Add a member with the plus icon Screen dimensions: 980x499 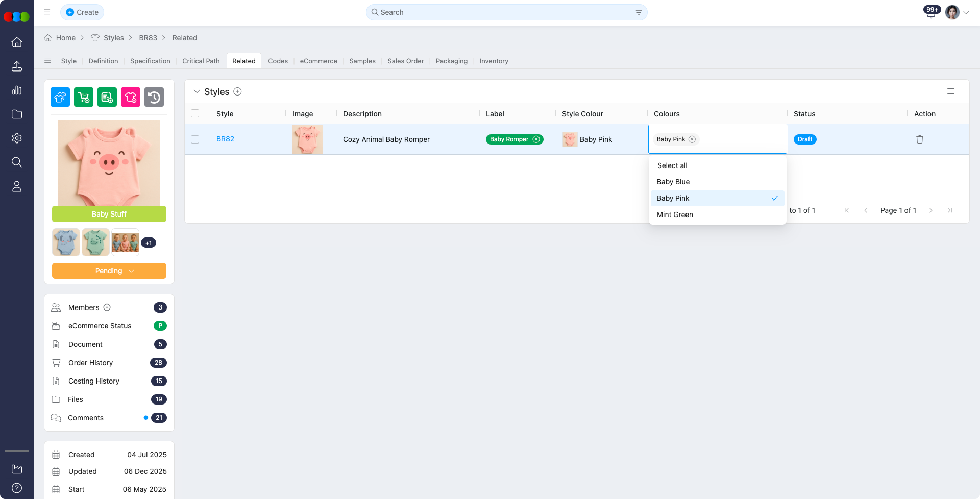coord(107,307)
